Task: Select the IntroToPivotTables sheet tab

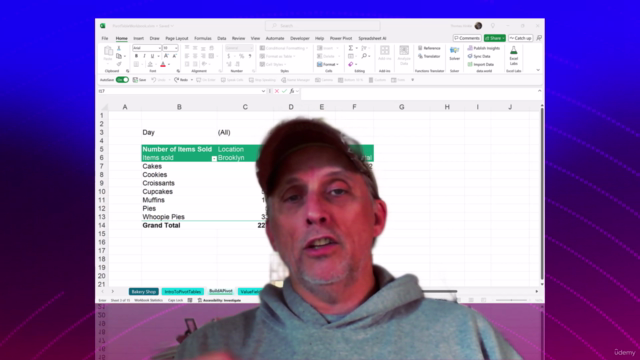Action: point(182,292)
